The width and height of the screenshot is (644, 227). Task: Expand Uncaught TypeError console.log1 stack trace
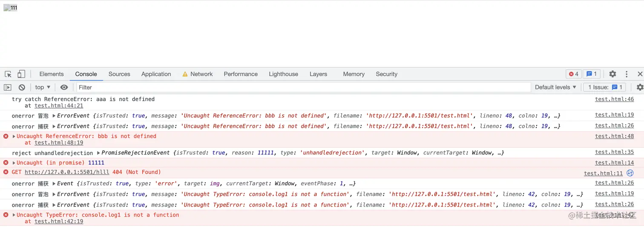coord(14,215)
